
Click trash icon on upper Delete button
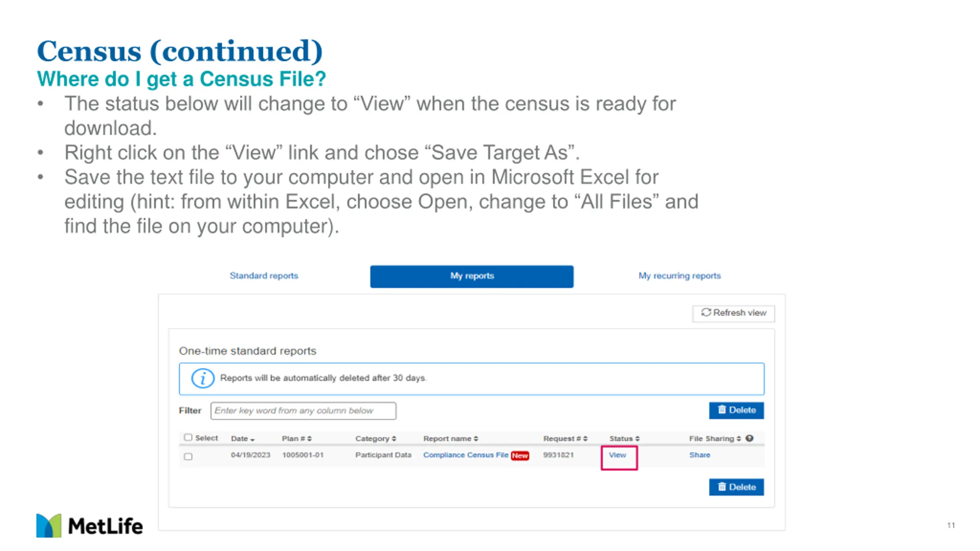[x=722, y=410]
